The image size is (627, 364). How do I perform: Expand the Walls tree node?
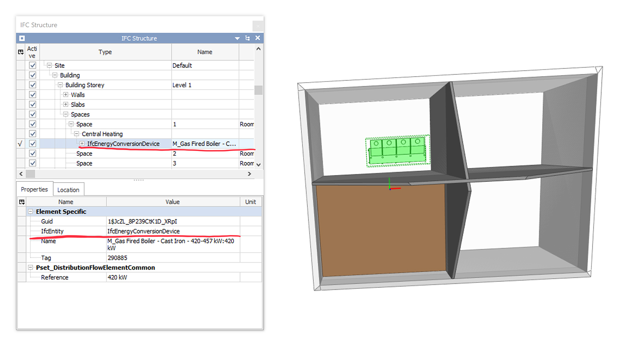pos(66,95)
